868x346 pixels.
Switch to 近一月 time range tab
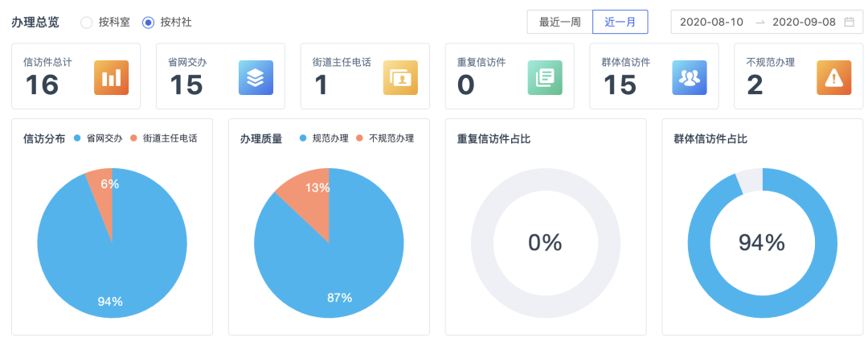pyautogui.click(x=620, y=23)
